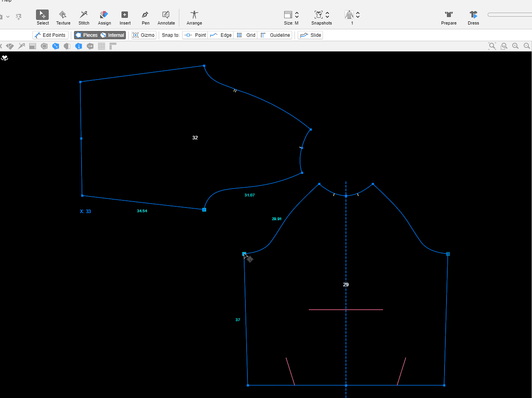
Task: Toggle the Slide option
Action: coord(310,35)
